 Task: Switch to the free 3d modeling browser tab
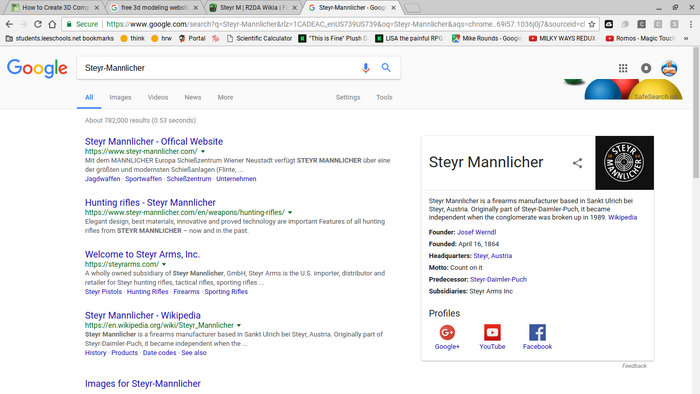click(154, 8)
